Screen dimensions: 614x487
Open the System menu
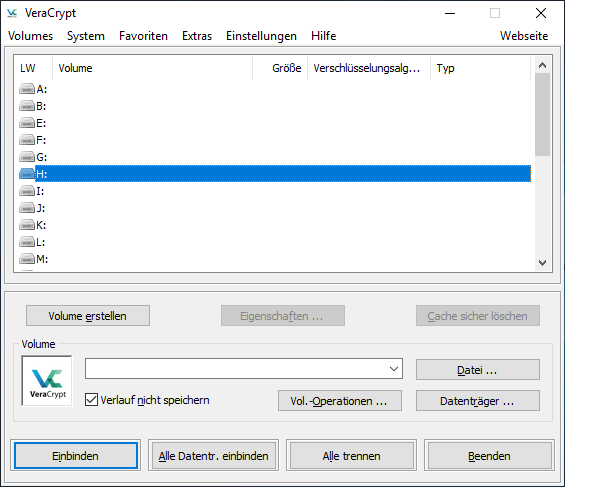tap(86, 36)
